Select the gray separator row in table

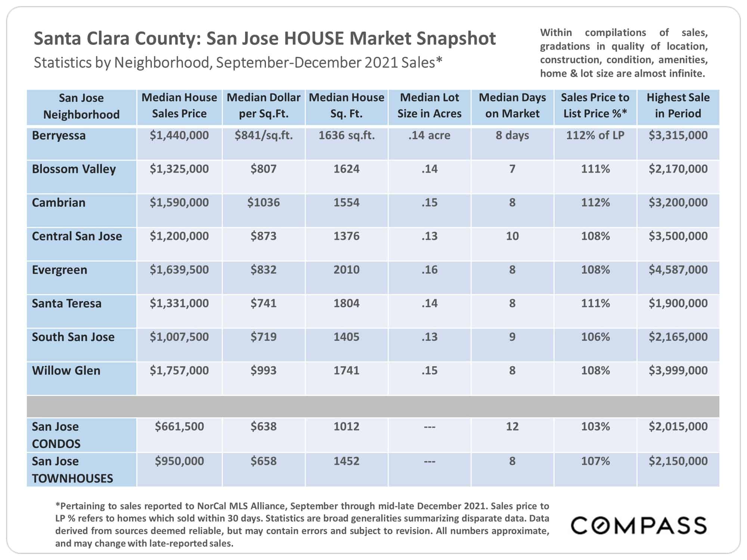coord(373,407)
